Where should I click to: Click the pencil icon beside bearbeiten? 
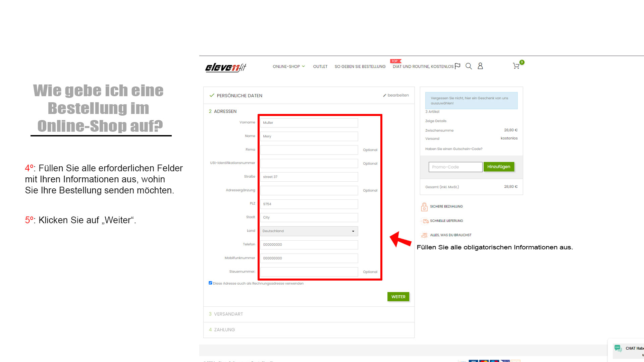point(385,96)
